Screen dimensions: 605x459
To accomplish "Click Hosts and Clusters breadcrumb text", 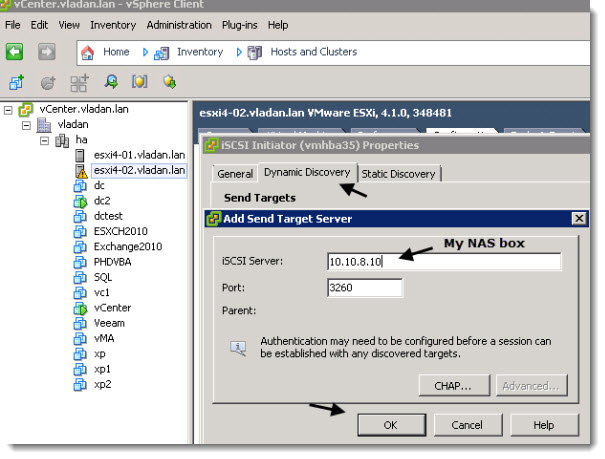I will click(x=314, y=52).
